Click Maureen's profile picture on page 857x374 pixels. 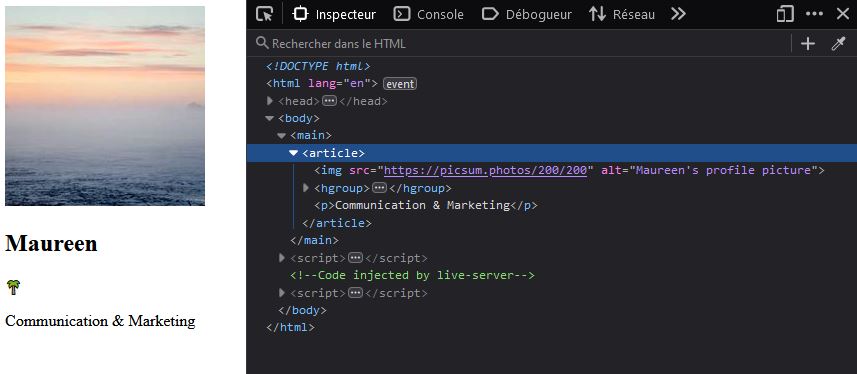coord(105,106)
